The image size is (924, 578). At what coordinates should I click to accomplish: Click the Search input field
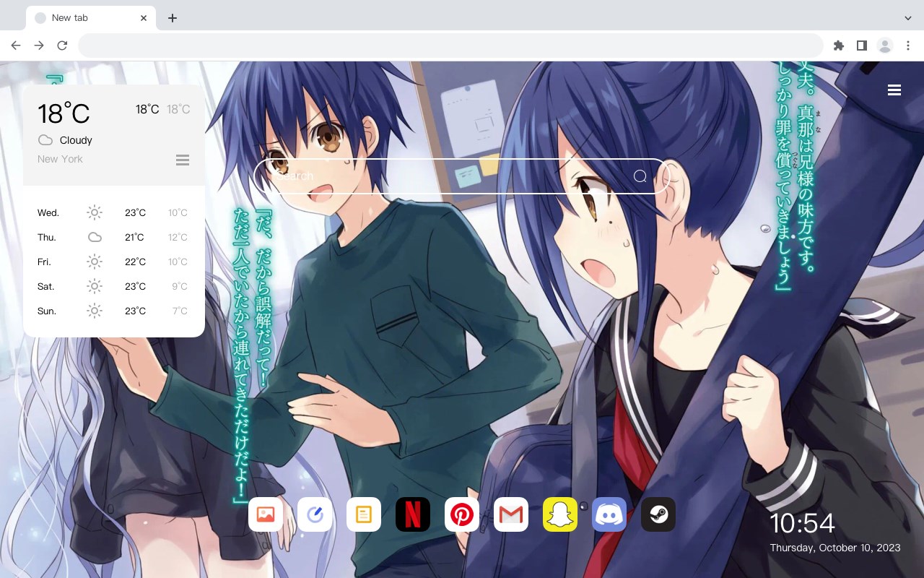[x=462, y=176]
